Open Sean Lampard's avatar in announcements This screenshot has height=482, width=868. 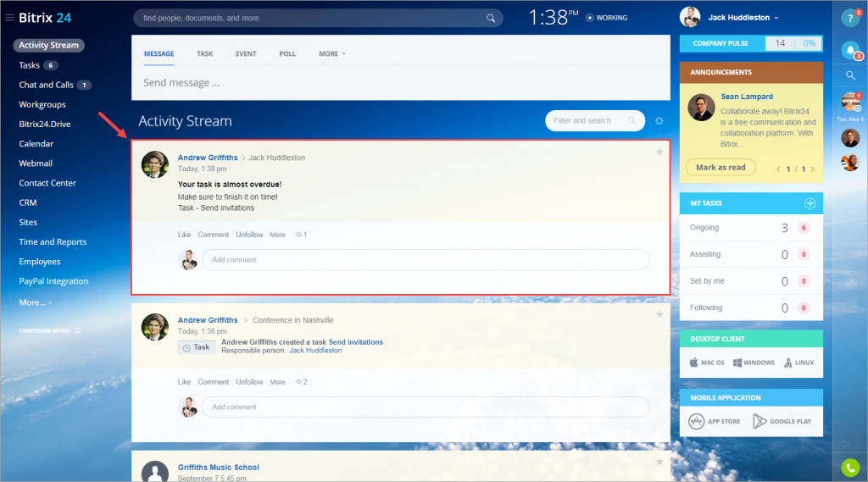pos(701,108)
